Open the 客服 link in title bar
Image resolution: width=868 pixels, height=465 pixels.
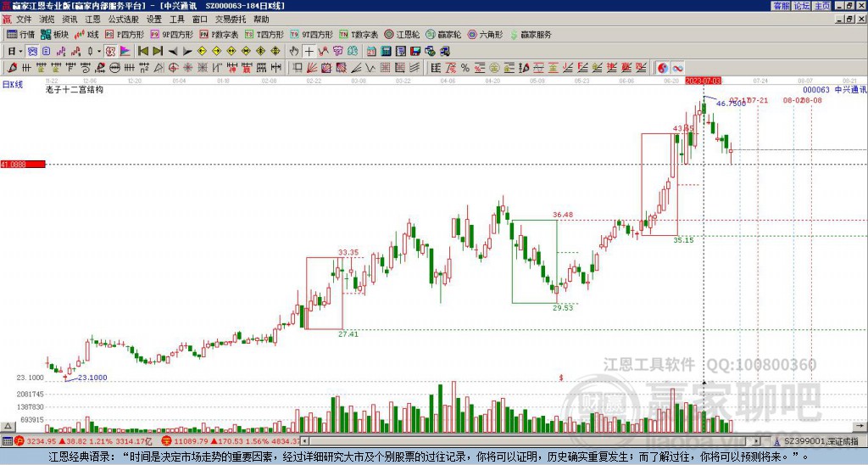click(781, 6)
